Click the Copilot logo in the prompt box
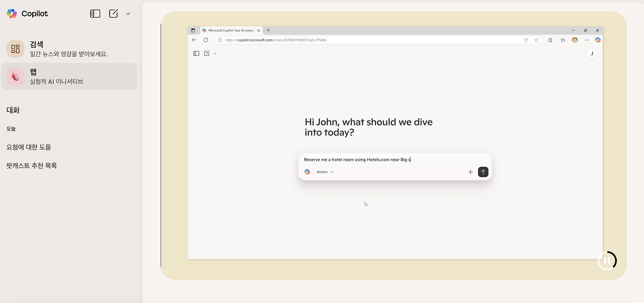The image size is (644, 303). [307, 172]
